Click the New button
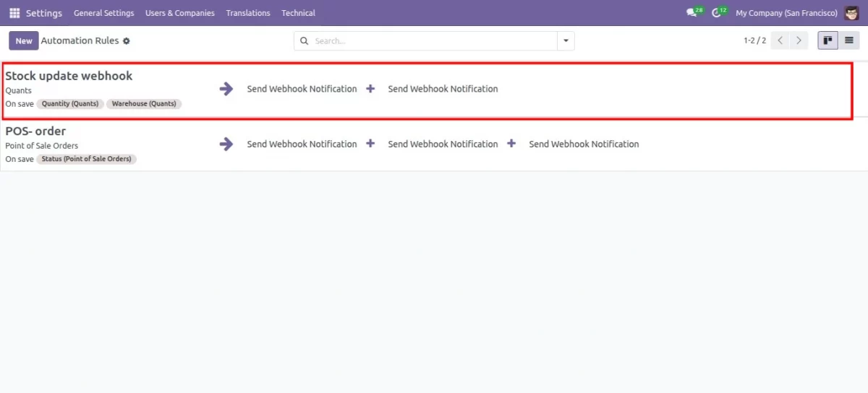This screenshot has height=393, width=868. (24, 41)
